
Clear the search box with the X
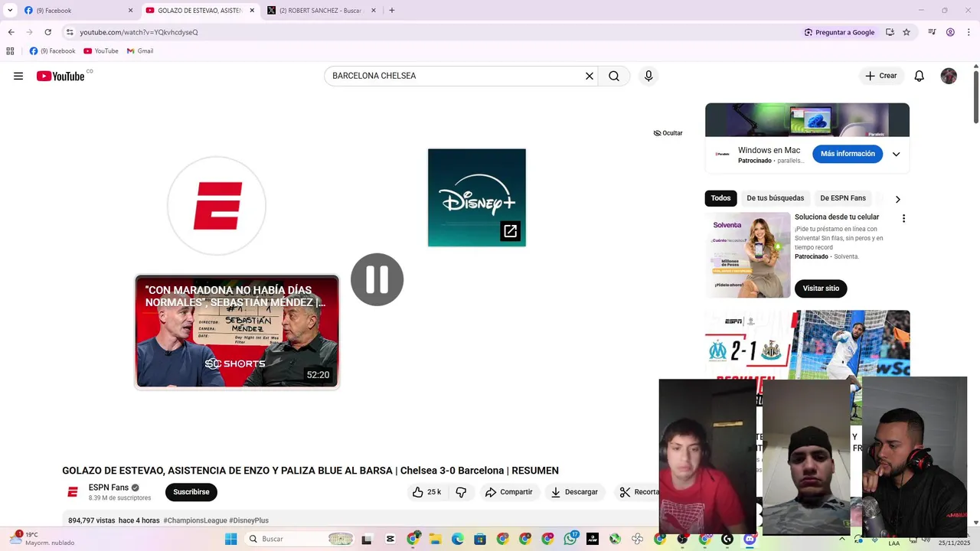[590, 76]
